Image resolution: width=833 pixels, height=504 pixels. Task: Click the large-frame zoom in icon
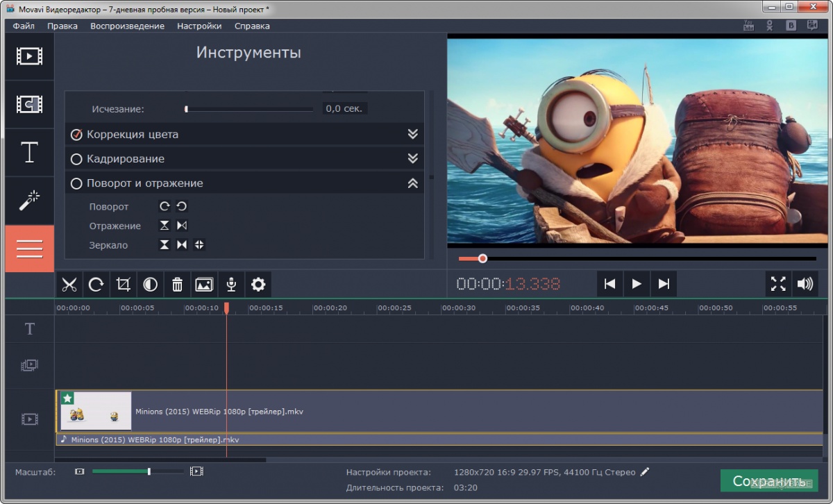(196, 471)
